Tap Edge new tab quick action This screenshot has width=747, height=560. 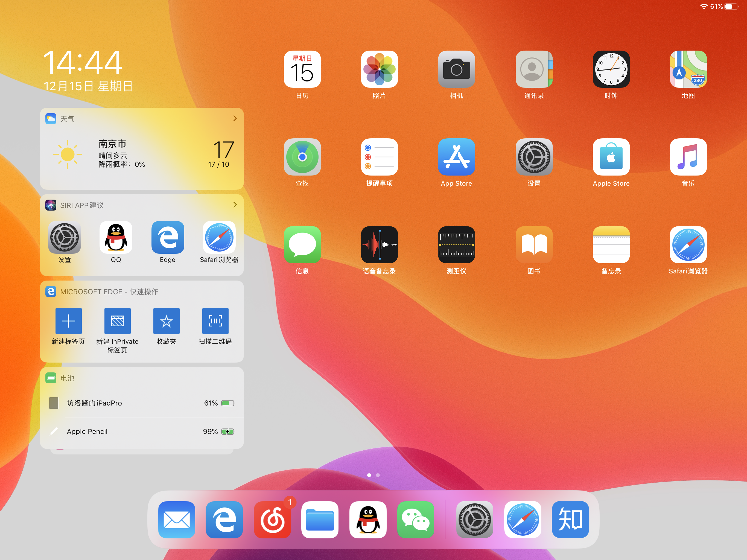69,321
